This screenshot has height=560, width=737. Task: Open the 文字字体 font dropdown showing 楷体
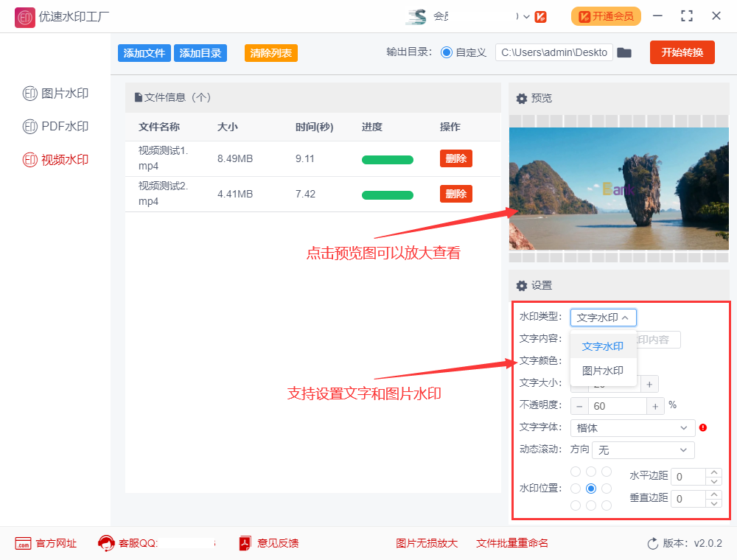(x=632, y=427)
